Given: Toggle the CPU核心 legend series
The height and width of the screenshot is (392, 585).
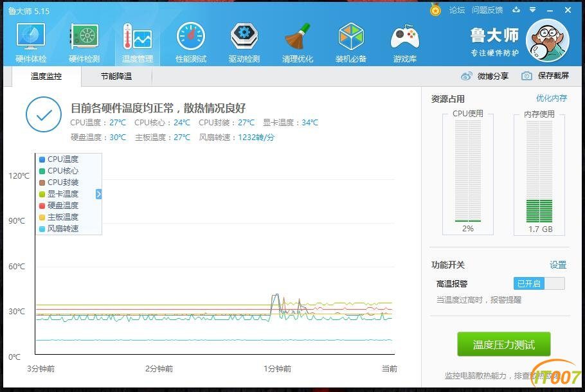Looking at the screenshot, I should pos(59,171).
